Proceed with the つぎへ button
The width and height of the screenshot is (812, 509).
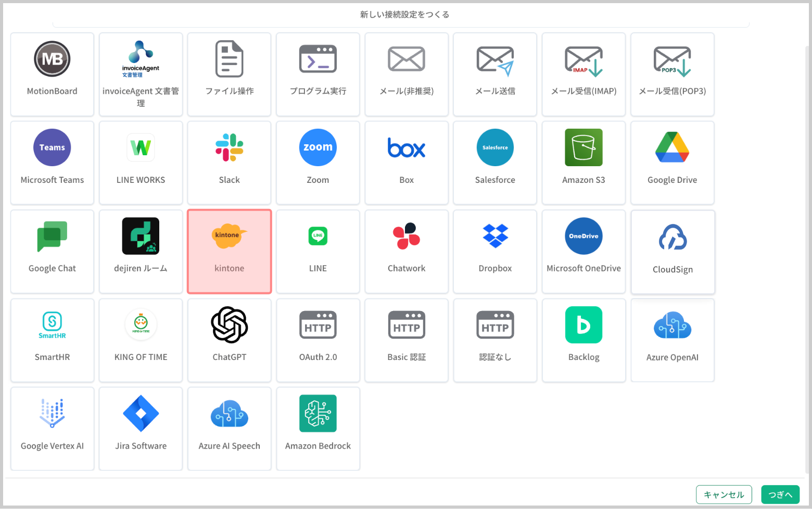click(780, 494)
